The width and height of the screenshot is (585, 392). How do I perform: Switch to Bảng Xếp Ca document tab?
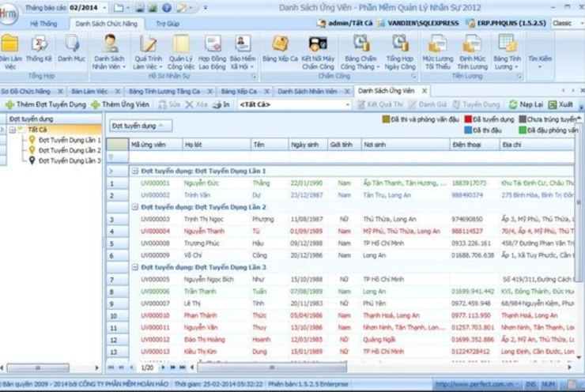pyautogui.click(x=239, y=91)
